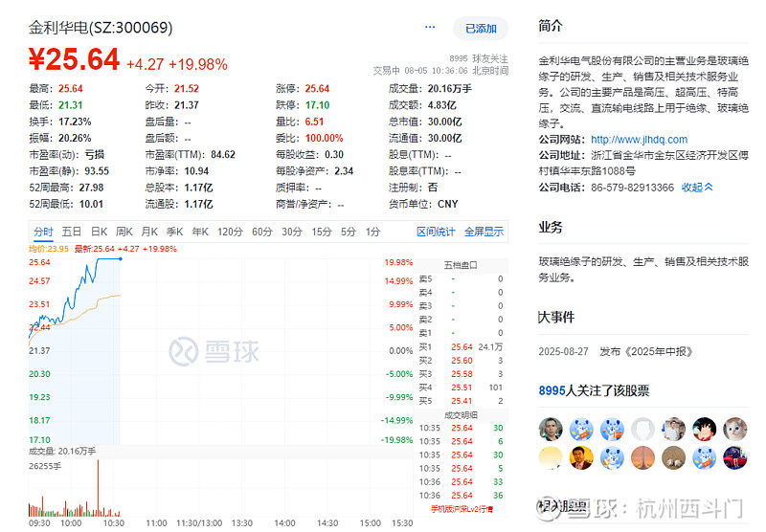Open the first follower avatar in top row
Screen dimensions: 766x532
pos(551,430)
